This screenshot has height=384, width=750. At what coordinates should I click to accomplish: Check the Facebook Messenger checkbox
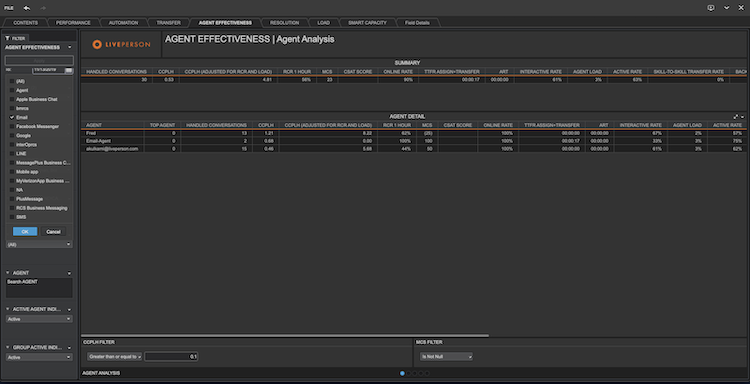tap(12, 126)
